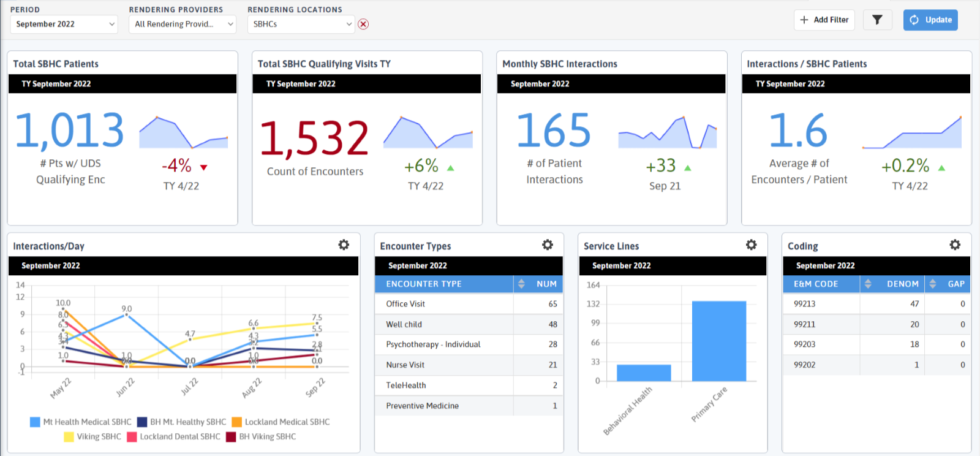Click the Update button
This screenshot has width=980, height=456.
coord(930,20)
